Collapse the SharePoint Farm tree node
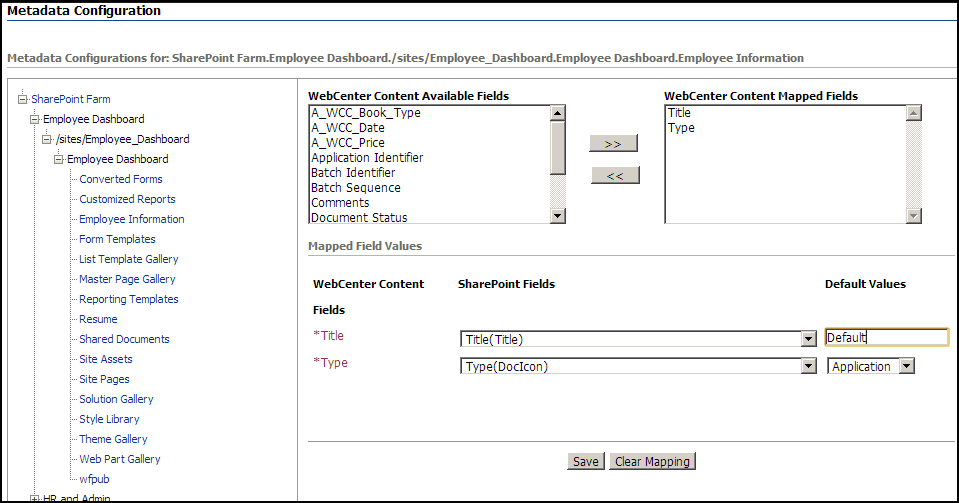 [23, 99]
